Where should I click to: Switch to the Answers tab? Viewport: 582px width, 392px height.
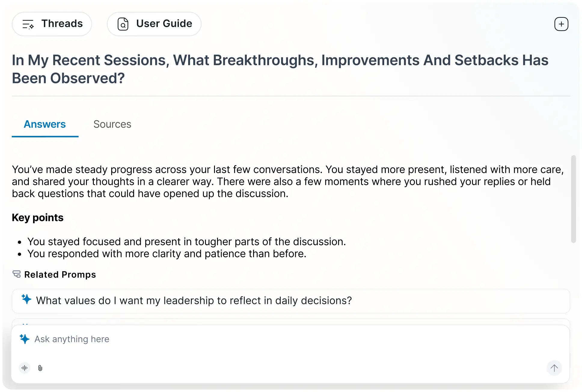(45, 124)
